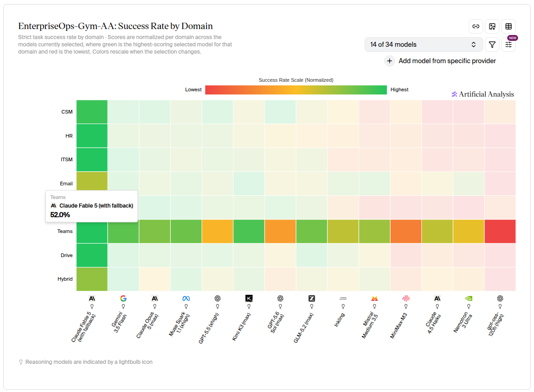Open the filter funnel icon
This screenshot has width=534, height=392.
[x=492, y=45]
